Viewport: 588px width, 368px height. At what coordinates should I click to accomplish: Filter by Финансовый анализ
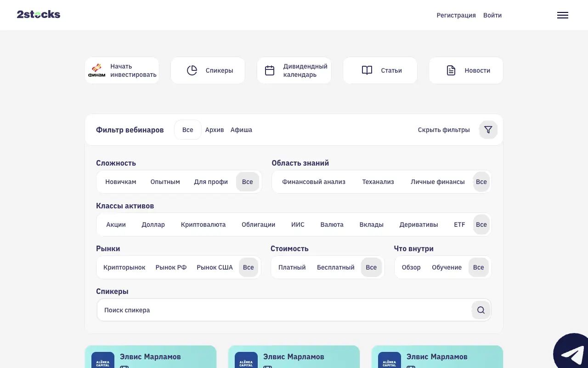(x=314, y=182)
